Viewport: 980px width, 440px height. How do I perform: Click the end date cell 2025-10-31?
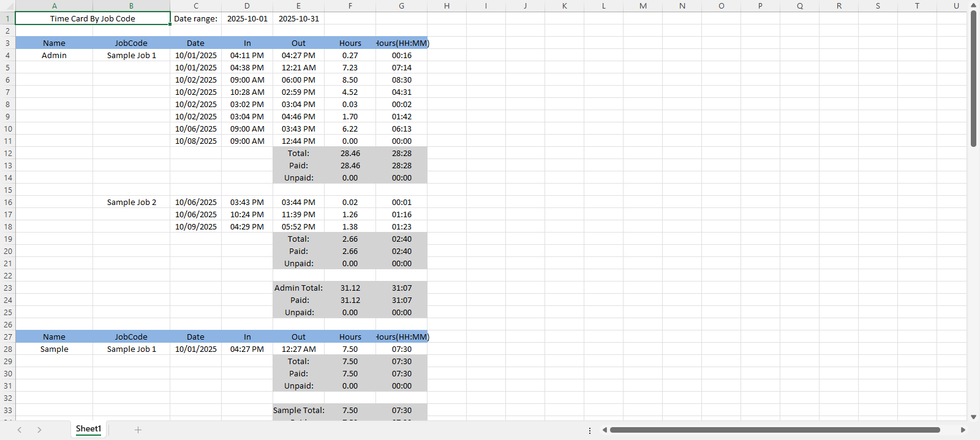[298, 18]
